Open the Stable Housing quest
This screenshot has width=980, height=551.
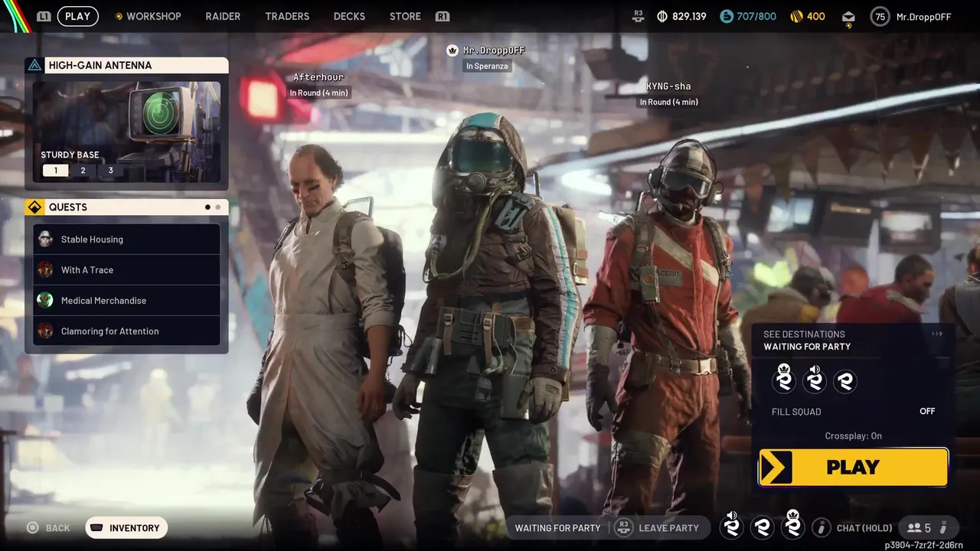[127, 239]
